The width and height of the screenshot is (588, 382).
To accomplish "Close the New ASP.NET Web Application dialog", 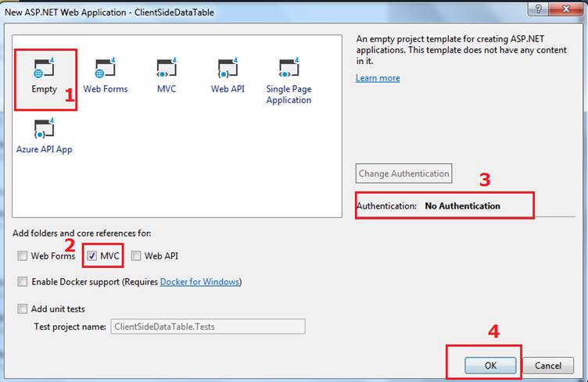I will tap(566, 9).
